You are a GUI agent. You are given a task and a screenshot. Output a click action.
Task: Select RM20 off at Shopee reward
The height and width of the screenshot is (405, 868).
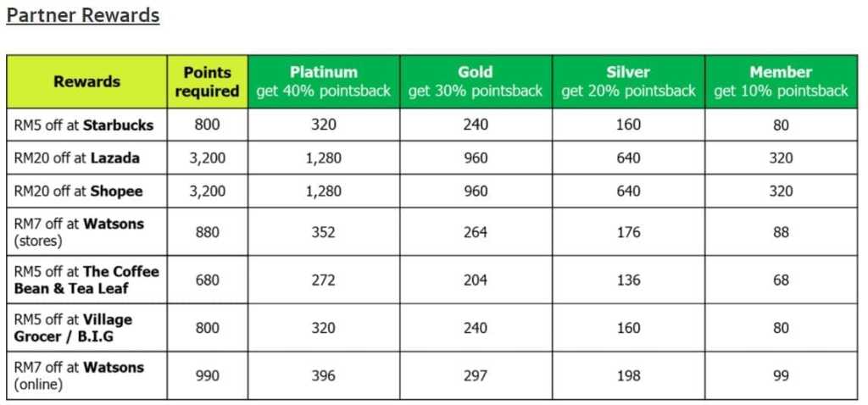click(x=78, y=191)
